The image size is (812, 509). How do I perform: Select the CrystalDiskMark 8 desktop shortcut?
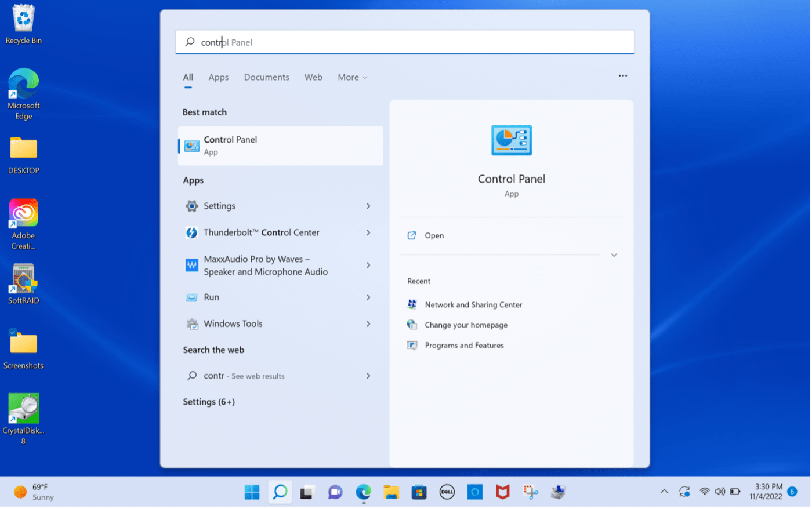[23, 419]
